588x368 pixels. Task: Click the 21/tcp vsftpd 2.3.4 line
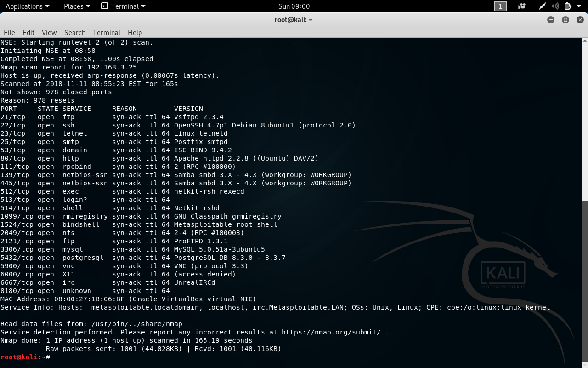tap(112, 117)
